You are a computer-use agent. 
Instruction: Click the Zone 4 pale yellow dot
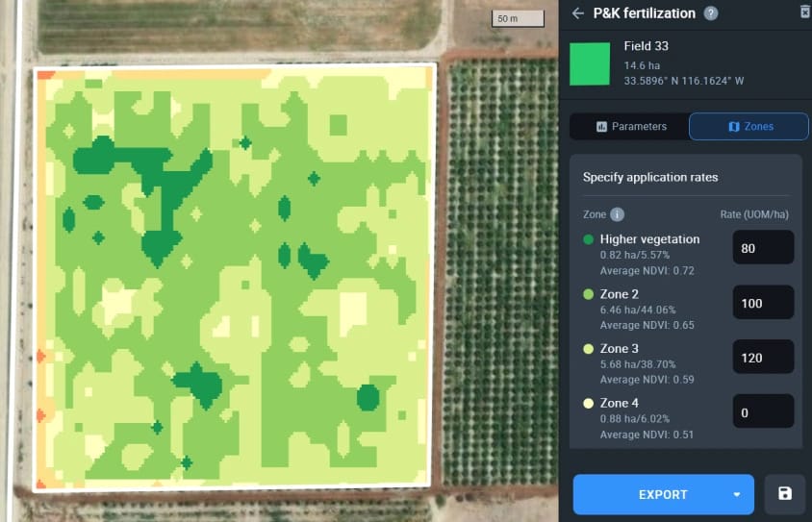point(588,404)
